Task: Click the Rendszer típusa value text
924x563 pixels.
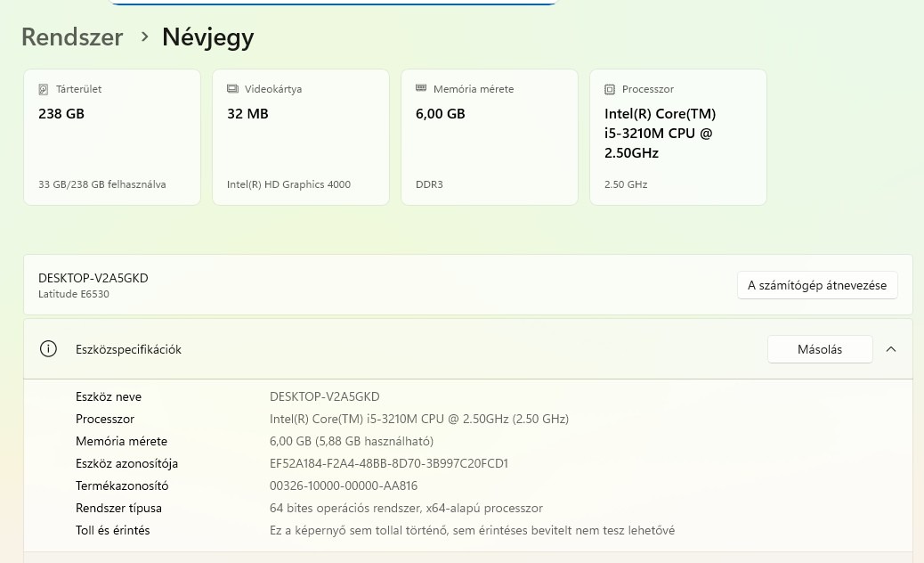Action: click(x=406, y=508)
